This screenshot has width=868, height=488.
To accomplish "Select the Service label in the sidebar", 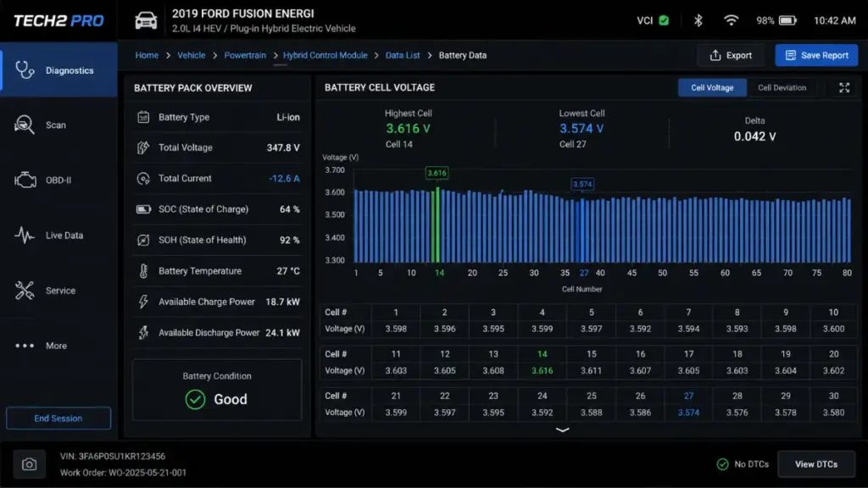I will [x=60, y=291].
